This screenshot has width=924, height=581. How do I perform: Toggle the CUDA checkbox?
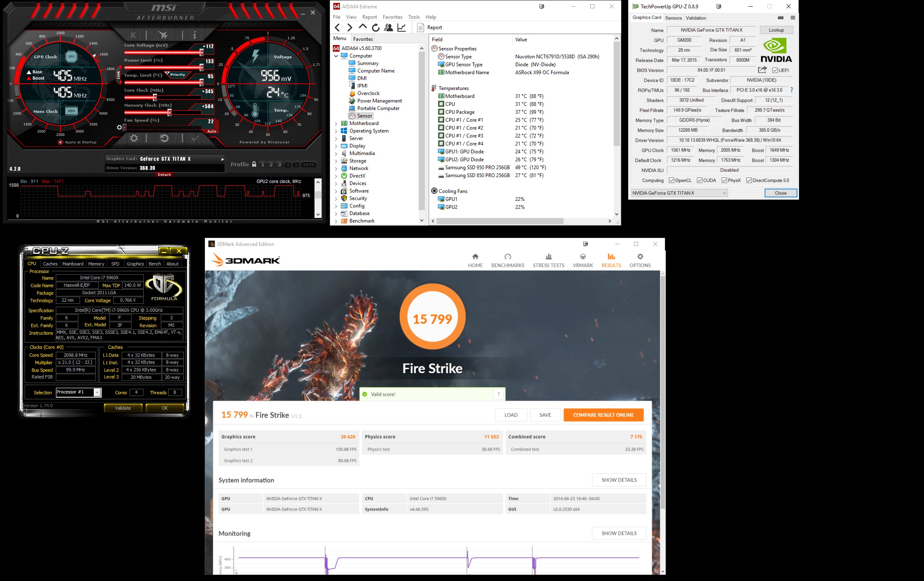click(699, 180)
